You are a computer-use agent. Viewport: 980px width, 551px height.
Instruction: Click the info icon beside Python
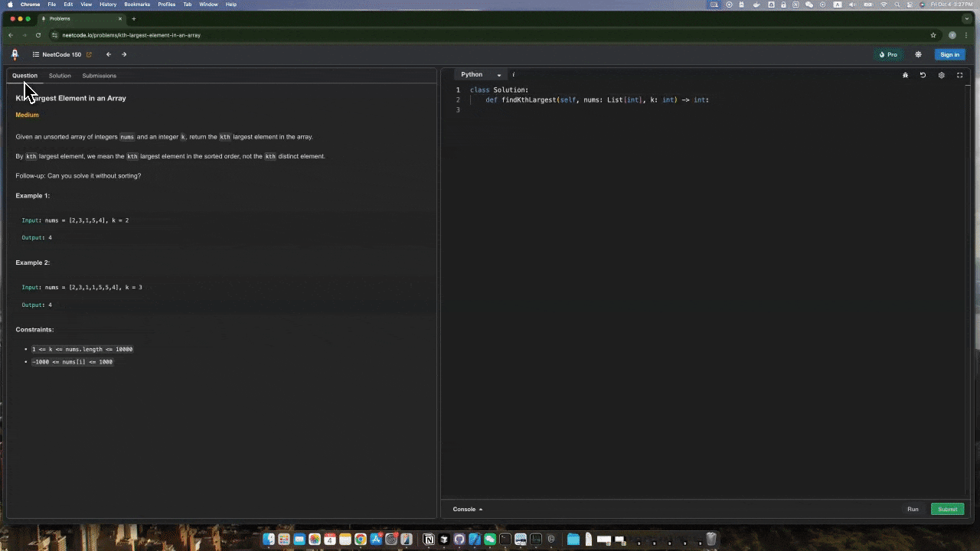pyautogui.click(x=514, y=75)
